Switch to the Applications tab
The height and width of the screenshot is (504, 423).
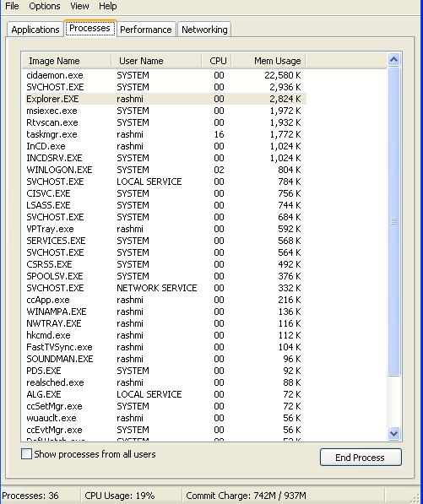[x=35, y=30]
